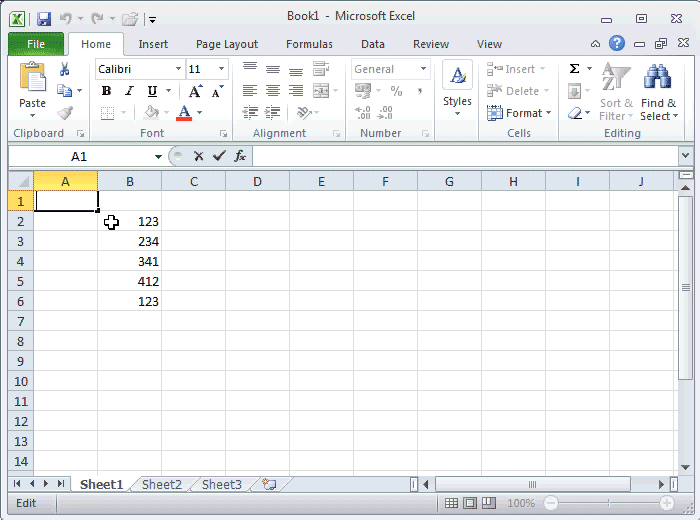
Task: Switch to the Formulas ribbon tab
Action: pos(309,44)
